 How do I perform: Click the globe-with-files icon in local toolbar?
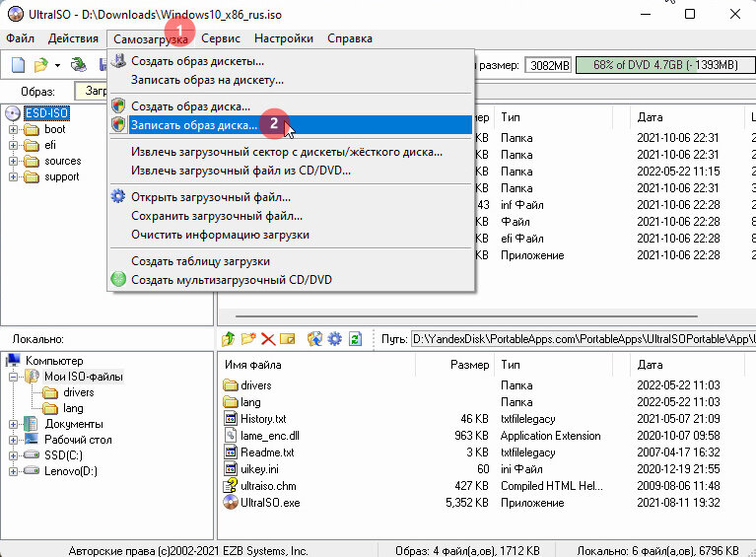(314, 339)
